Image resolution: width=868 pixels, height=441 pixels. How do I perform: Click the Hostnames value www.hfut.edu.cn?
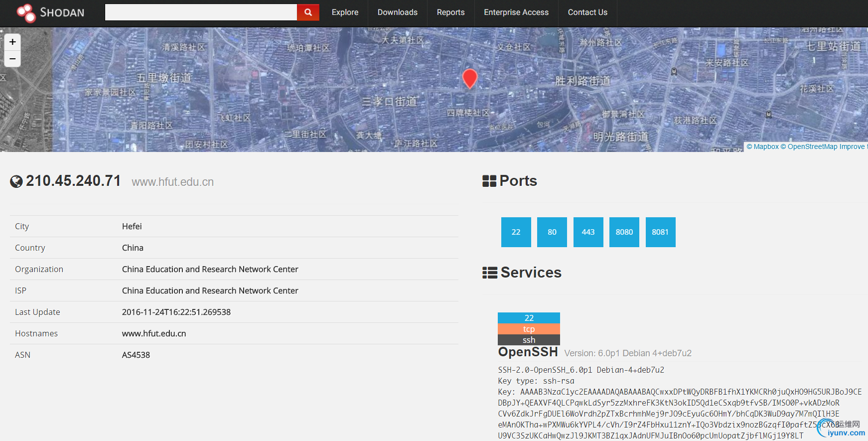point(154,333)
